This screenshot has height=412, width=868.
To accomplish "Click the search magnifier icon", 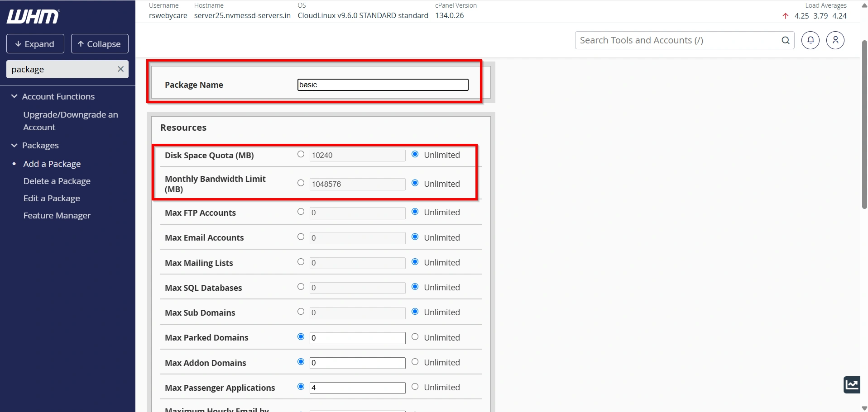I will (x=786, y=40).
